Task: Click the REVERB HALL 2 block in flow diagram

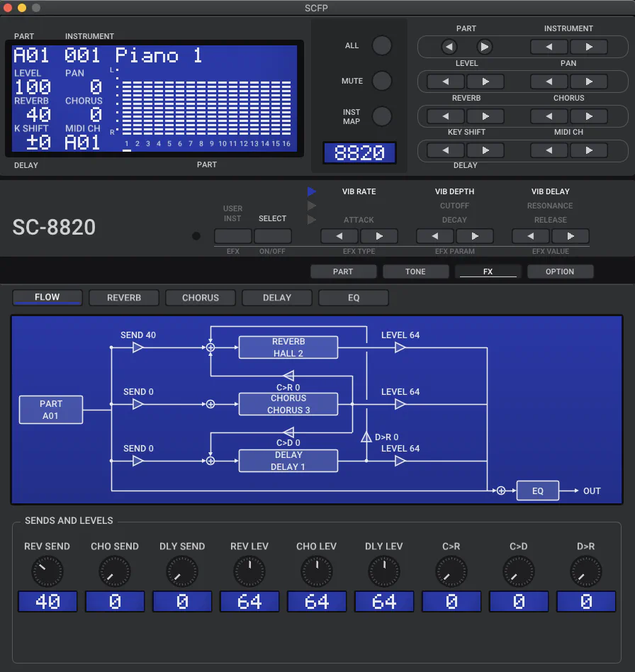Action: 288,347
